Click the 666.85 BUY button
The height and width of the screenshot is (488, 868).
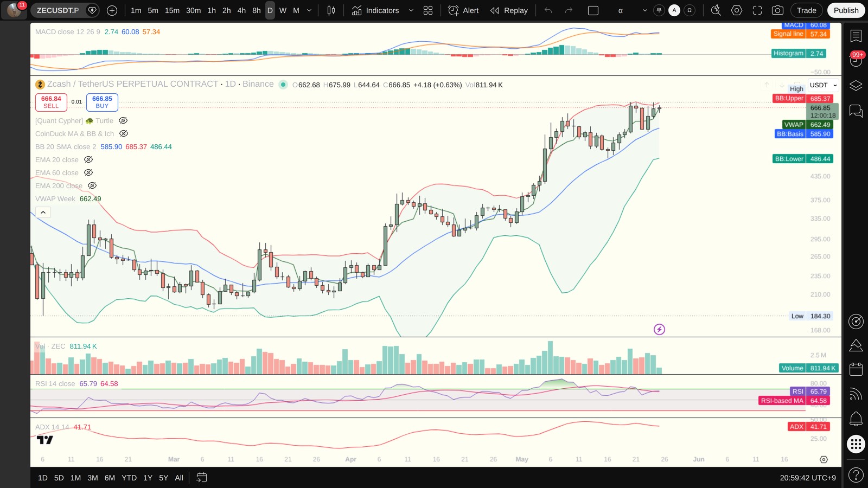coord(102,102)
